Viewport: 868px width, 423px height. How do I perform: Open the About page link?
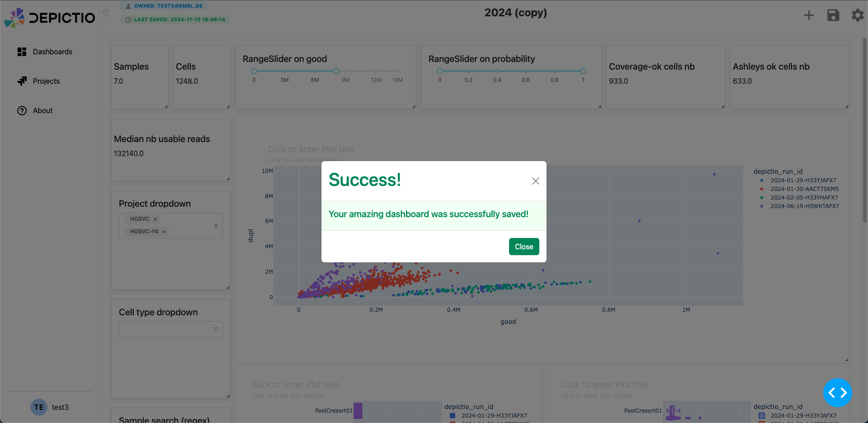tap(42, 110)
